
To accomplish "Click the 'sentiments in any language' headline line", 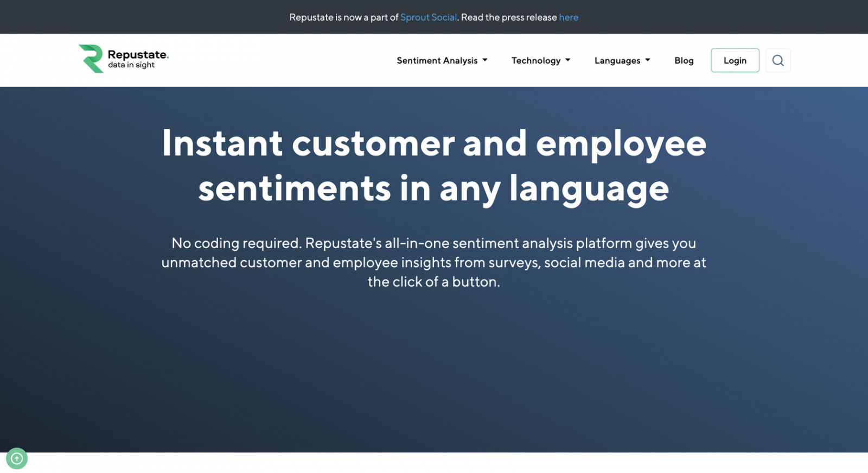I will [434, 188].
